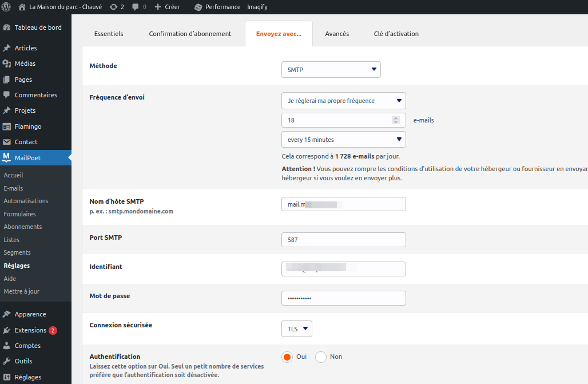The image size is (588, 384).
Task: Open the Connexion sécurisée TLS dropdown
Action: tap(296, 328)
